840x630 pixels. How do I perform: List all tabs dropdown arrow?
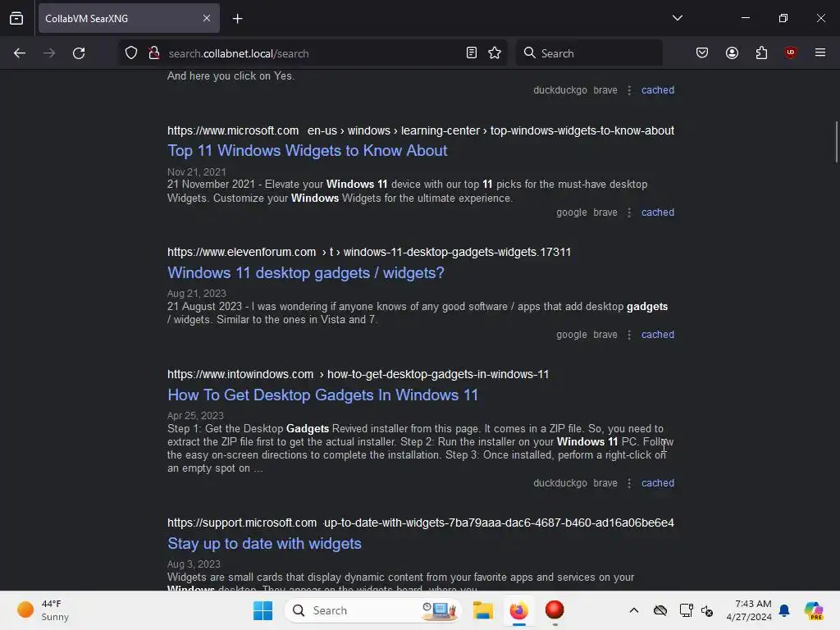677,18
